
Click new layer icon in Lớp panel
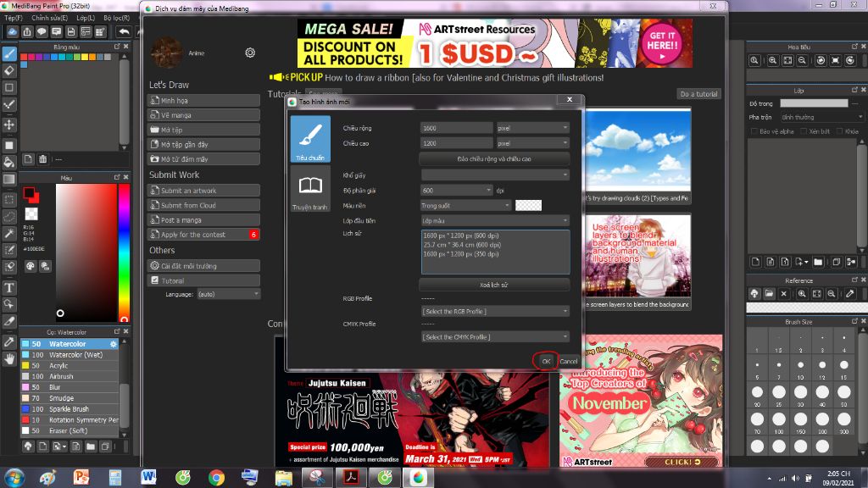point(755,262)
